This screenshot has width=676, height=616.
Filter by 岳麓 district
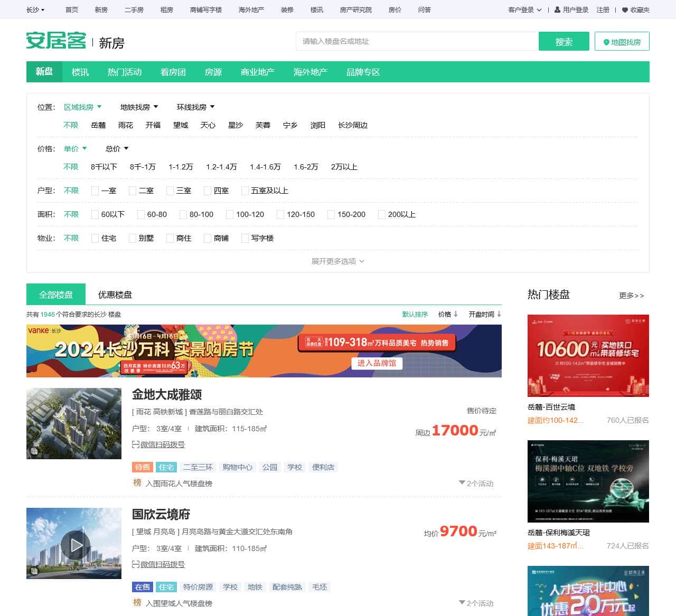click(x=98, y=125)
